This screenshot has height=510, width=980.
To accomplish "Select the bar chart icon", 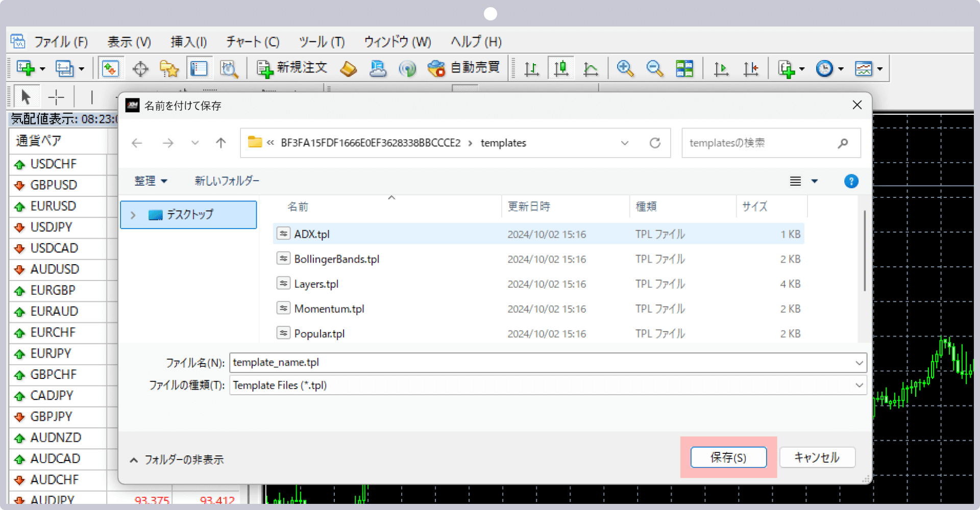I will click(531, 68).
